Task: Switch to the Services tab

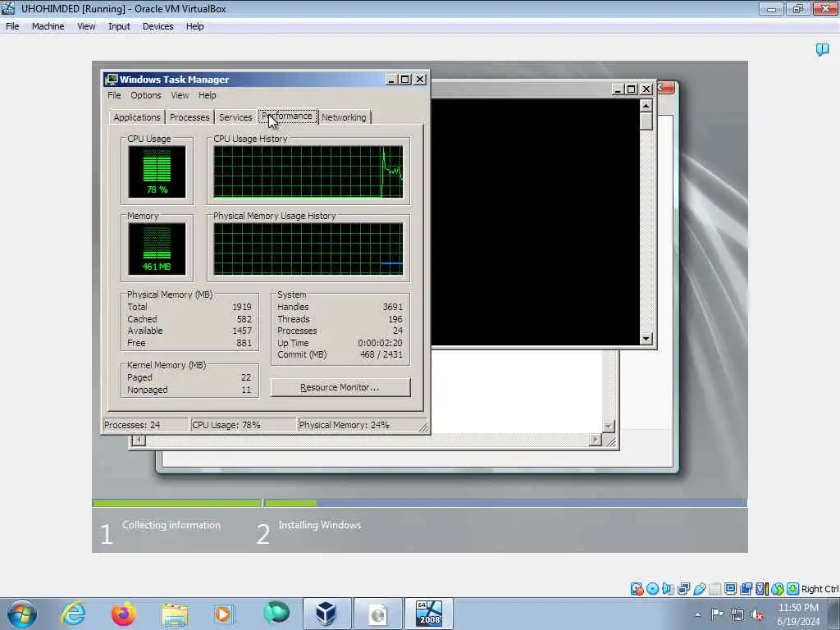Action: (x=235, y=117)
